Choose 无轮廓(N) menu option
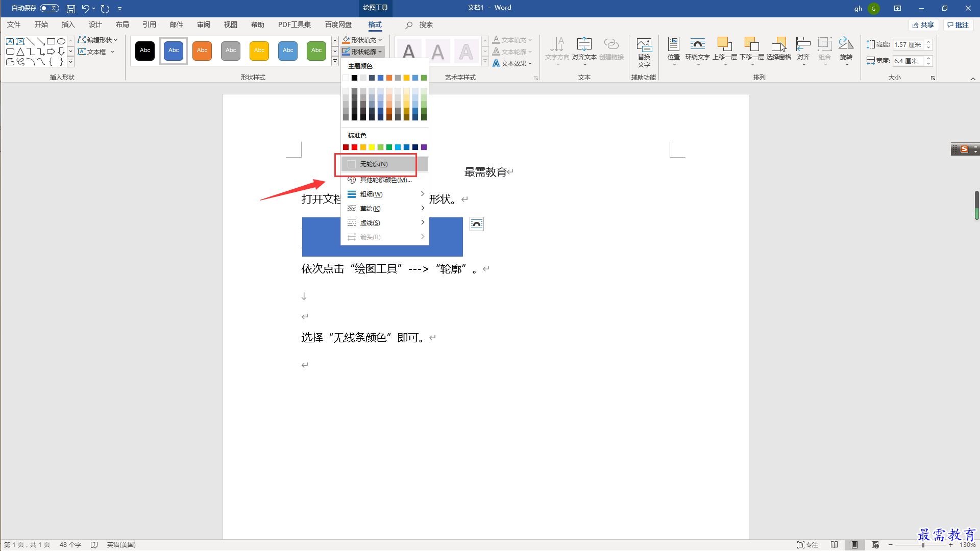980x551 pixels. pos(385,164)
